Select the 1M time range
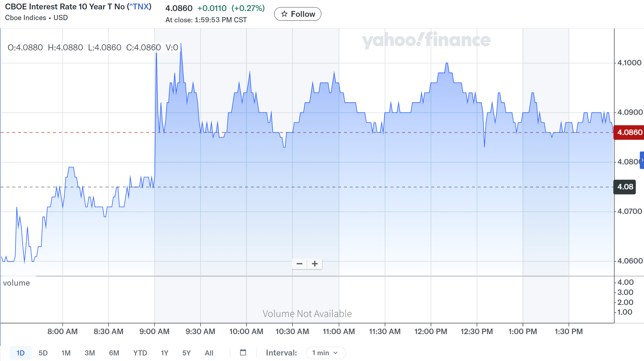The image size is (644, 361). click(66, 353)
